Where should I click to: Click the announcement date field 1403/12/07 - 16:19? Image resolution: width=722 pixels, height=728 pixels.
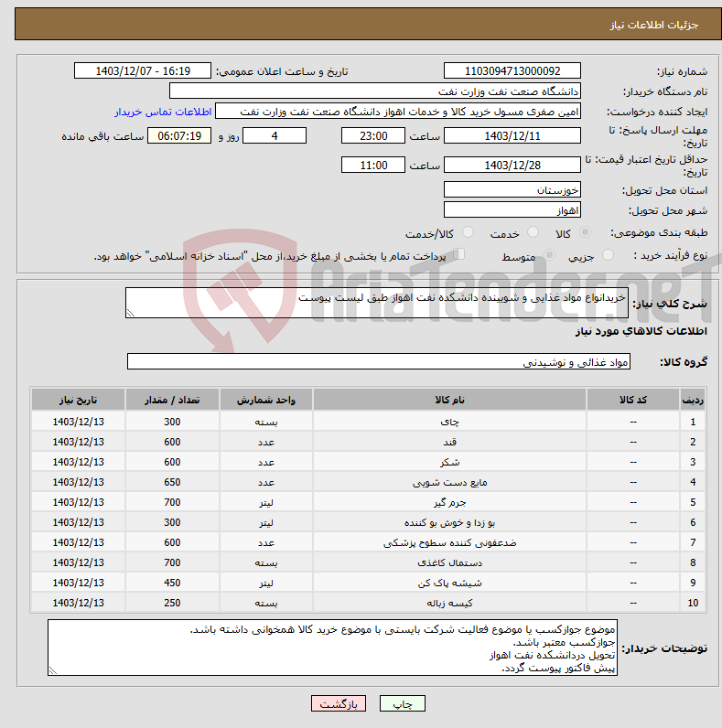tap(143, 71)
